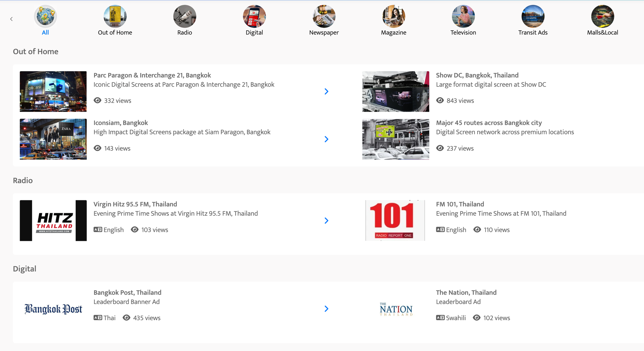Switch to the Radio tab label
644x351 pixels.
tap(185, 33)
